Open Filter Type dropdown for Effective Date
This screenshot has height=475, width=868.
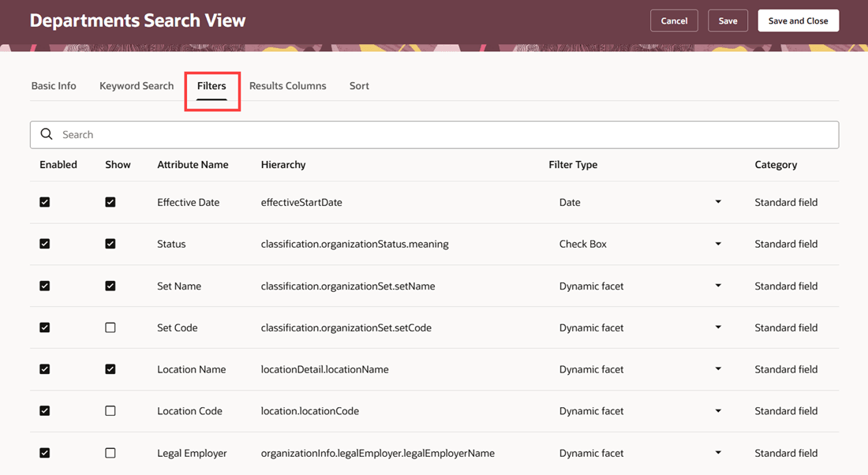coord(718,202)
